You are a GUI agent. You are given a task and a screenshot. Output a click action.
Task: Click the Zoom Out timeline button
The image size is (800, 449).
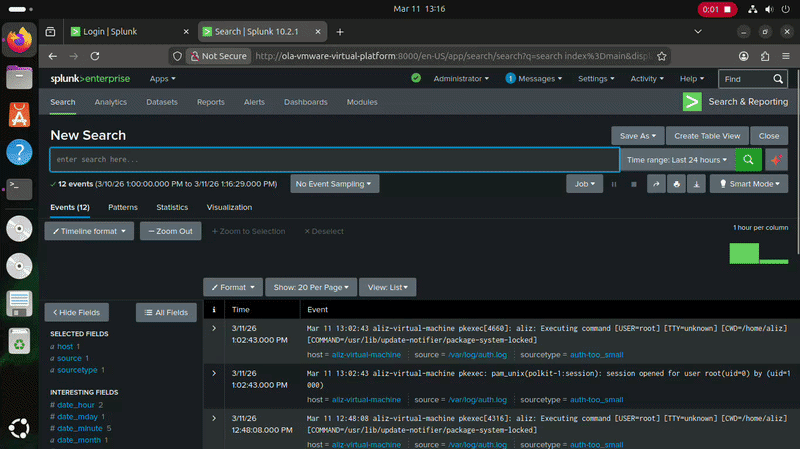[x=170, y=231]
